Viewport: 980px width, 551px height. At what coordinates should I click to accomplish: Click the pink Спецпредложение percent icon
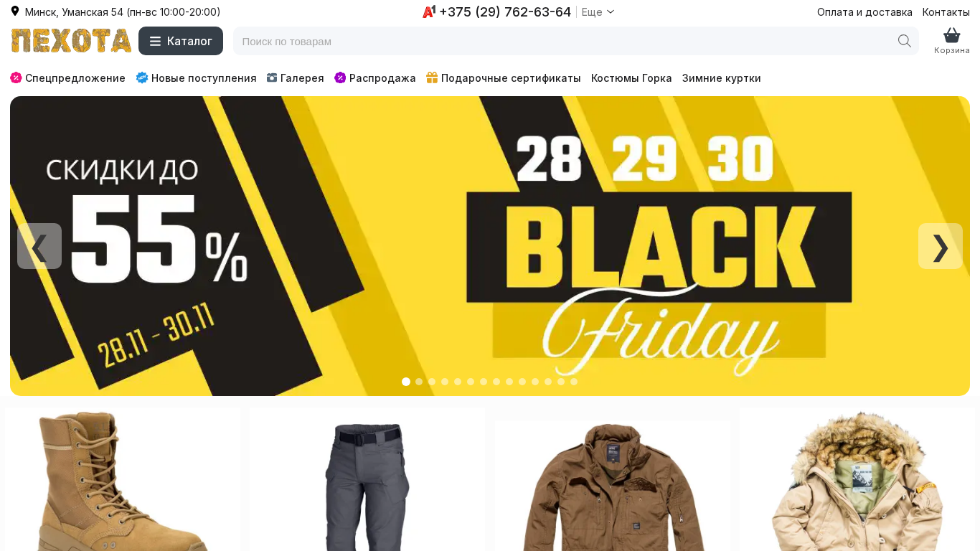pyautogui.click(x=16, y=77)
